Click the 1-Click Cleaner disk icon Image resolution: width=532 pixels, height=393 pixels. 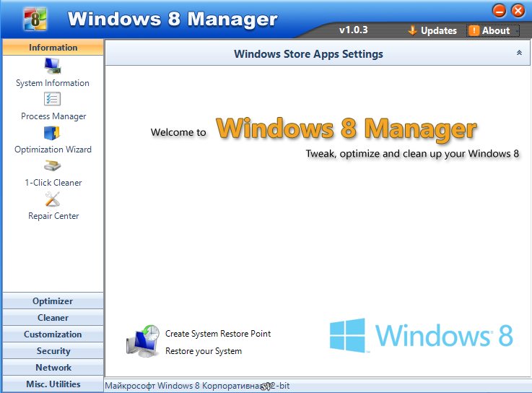52,165
